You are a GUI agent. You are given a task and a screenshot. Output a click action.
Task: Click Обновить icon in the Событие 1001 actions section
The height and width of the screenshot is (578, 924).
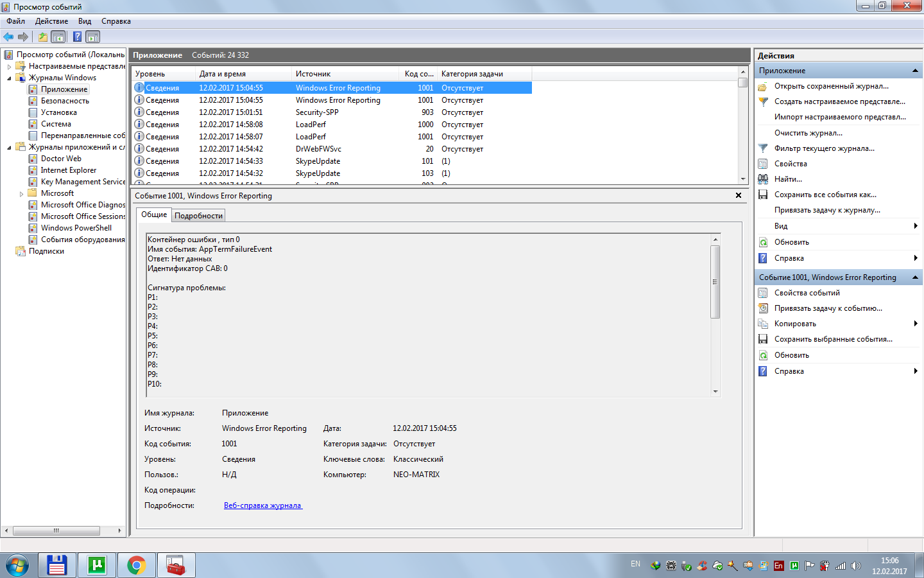click(x=763, y=355)
